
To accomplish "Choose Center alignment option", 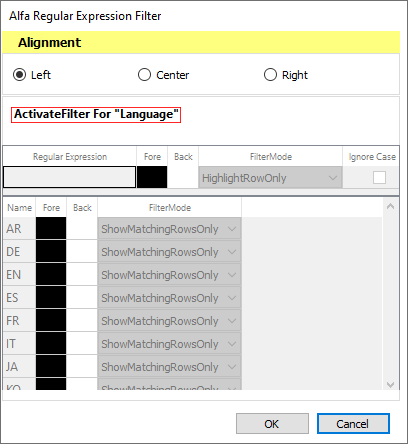I will 144,75.
